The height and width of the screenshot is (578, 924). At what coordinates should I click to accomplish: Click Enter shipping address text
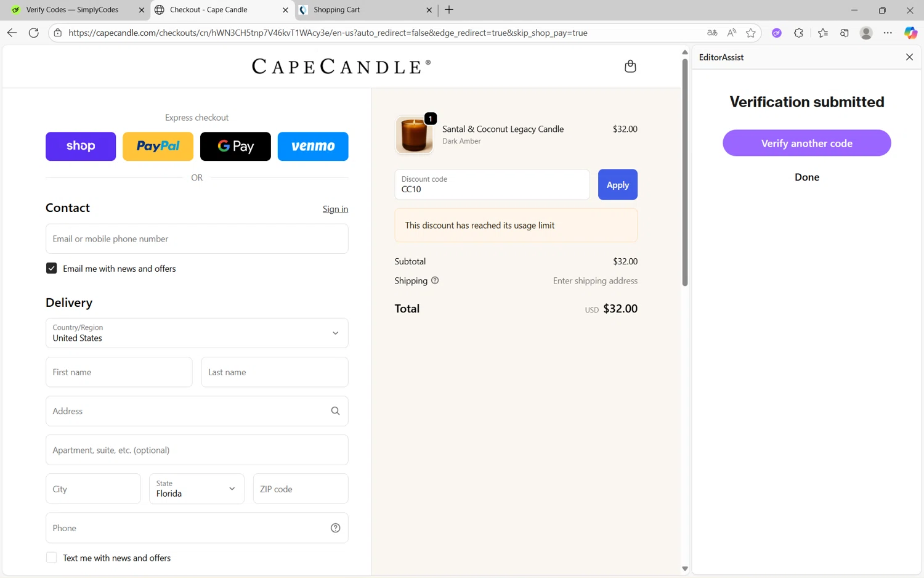(595, 281)
